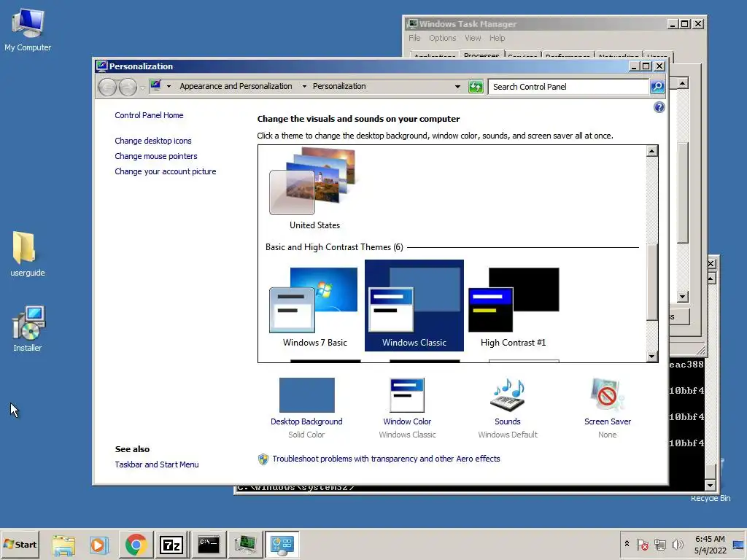747x560 pixels.
Task: Click the theme list scroll up arrow
Action: (652, 152)
